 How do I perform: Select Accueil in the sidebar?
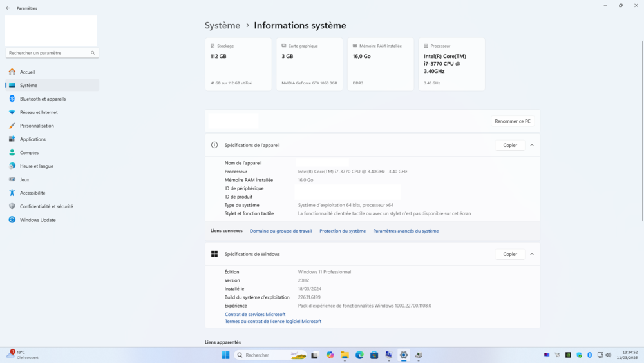tap(27, 72)
